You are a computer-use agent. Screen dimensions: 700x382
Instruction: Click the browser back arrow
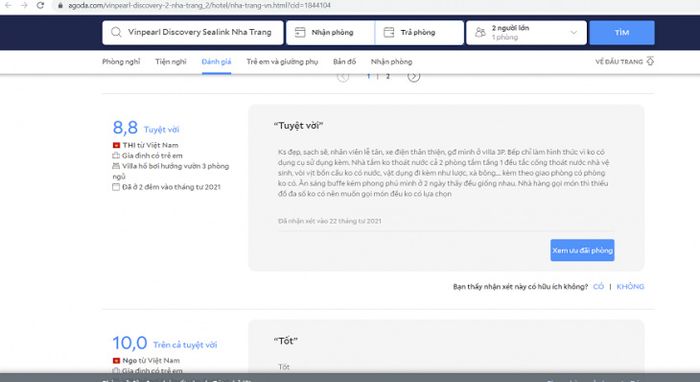8,5
